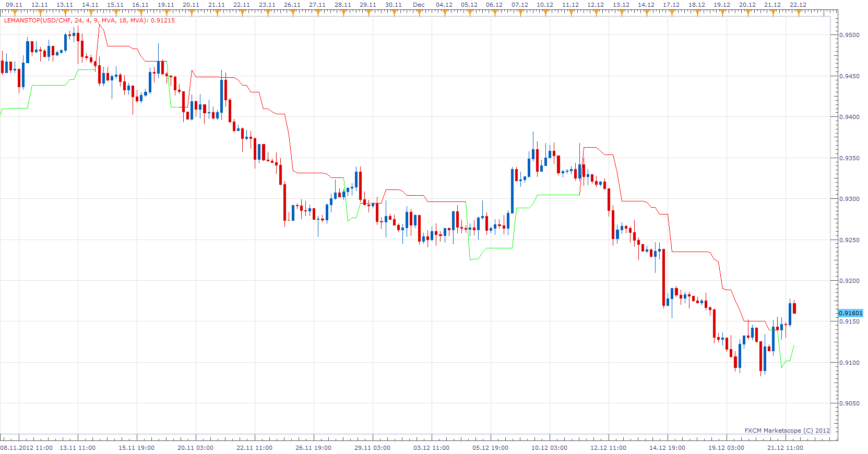Viewport: 868px width, 454px height.
Task: Click the 0.9400 price axis label
Action: [849, 117]
